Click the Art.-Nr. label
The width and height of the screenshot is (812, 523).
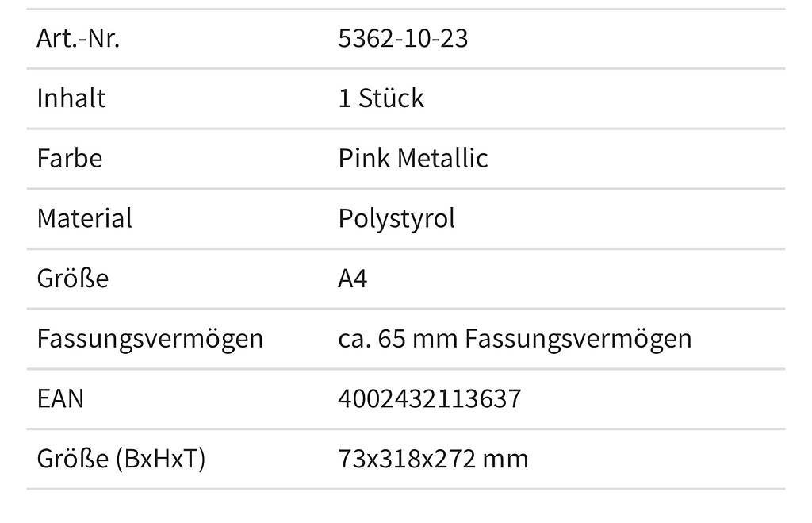pos(79,38)
